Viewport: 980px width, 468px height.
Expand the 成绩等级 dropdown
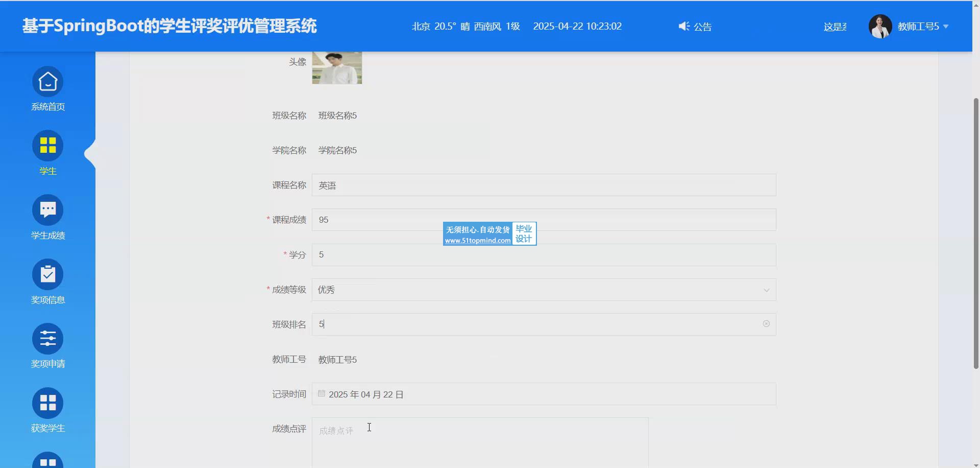(x=544, y=290)
